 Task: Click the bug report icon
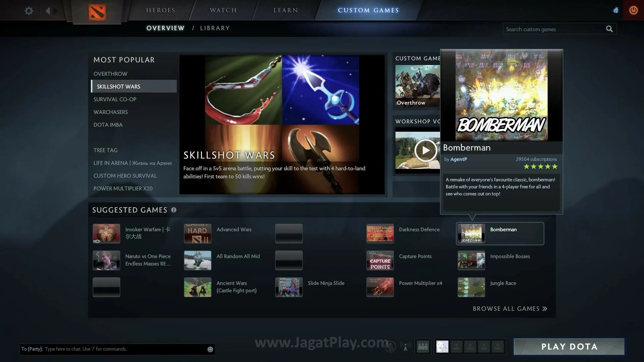[x=616, y=10]
